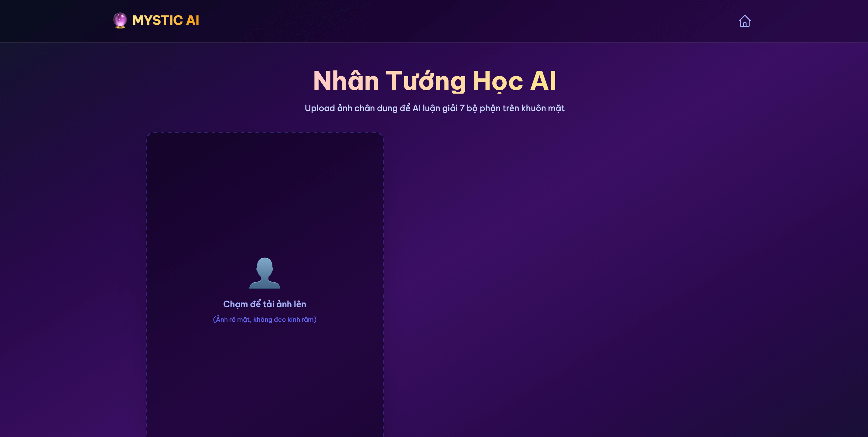This screenshot has width=868, height=437.
Task: Click empty dropzone area below the hint text
Action: [x=265, y=378]
